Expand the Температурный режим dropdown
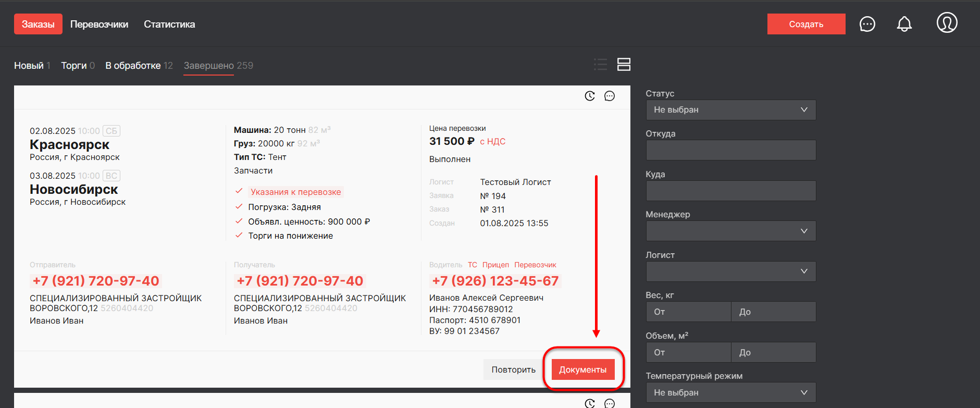The height and width of the screenshot is (408, 980). [731, 392]
